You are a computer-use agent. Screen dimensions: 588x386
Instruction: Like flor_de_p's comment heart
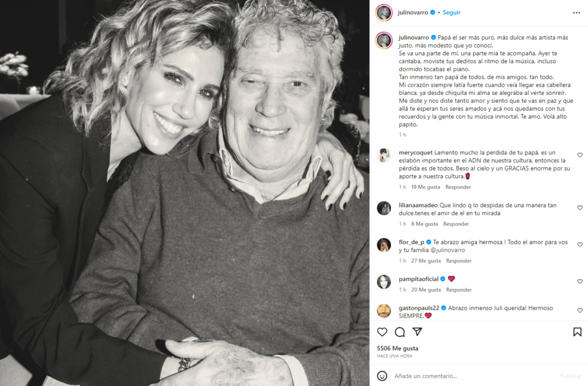pos(580,245)
